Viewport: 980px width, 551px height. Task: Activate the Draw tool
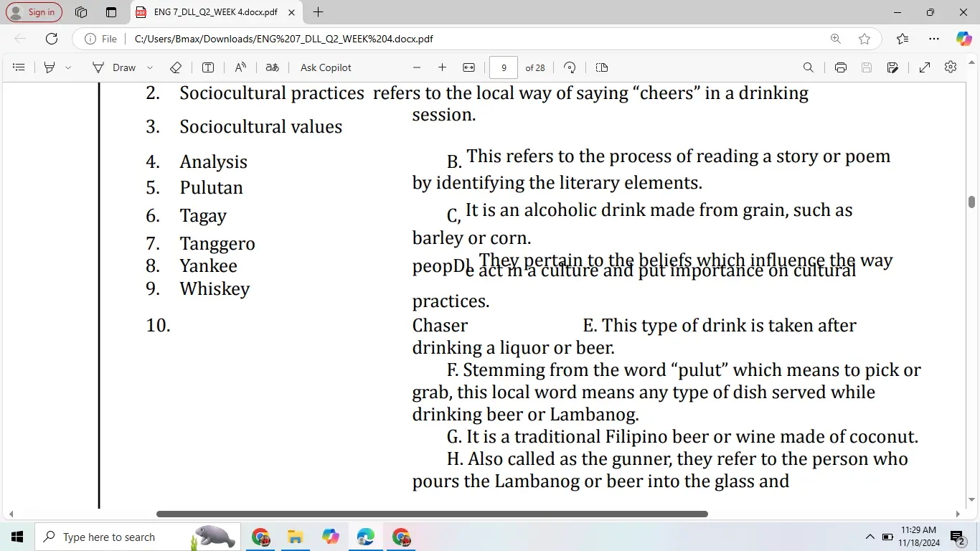[x=114, y=67]
